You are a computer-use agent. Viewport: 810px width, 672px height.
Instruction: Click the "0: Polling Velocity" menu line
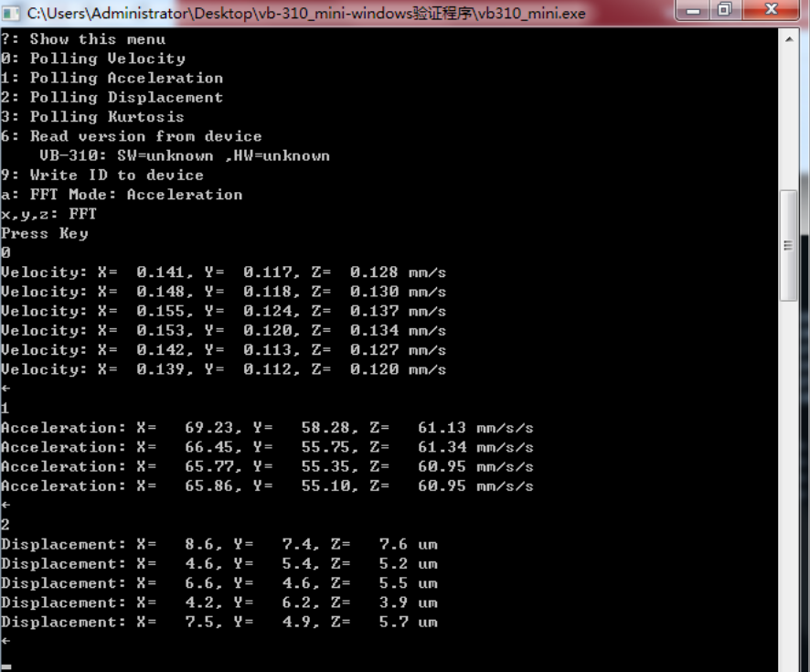coord(93,59)
